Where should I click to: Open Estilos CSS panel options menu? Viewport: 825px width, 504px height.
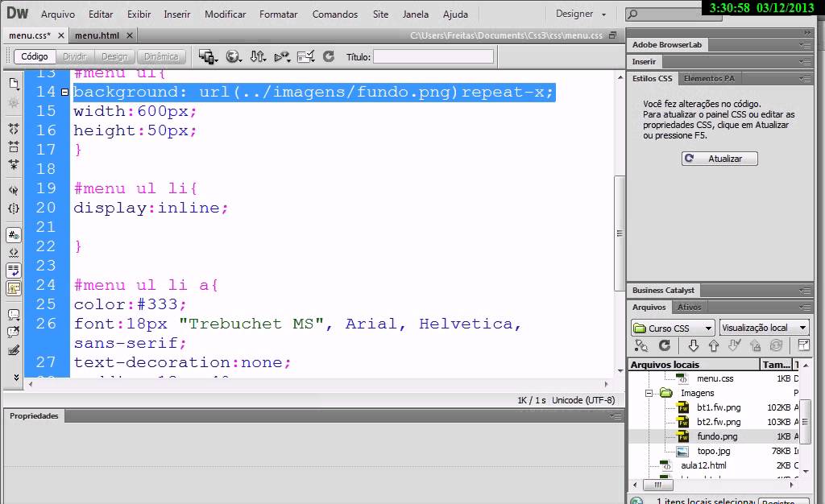coord(805,79)
